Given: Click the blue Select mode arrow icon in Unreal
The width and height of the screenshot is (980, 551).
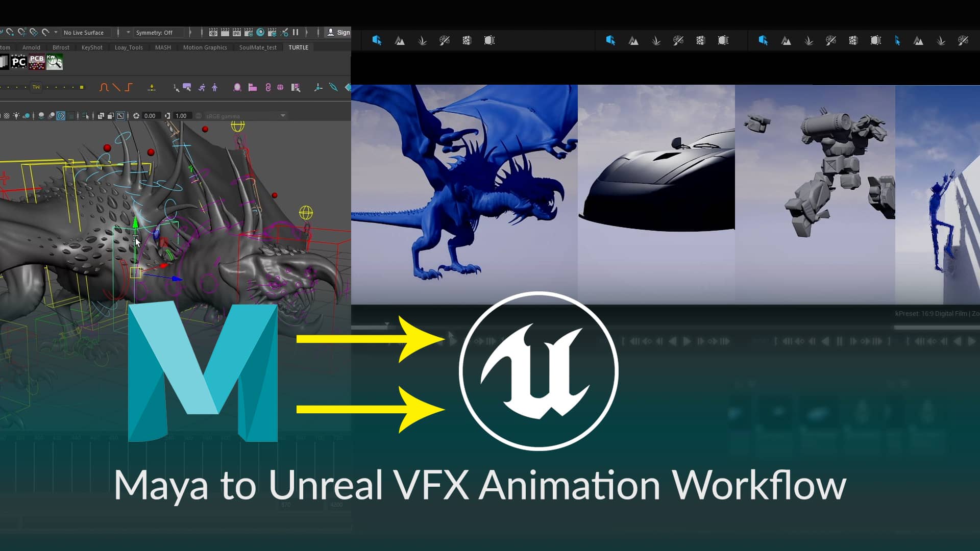Looking at the screenshot, I should coord(377,40).
